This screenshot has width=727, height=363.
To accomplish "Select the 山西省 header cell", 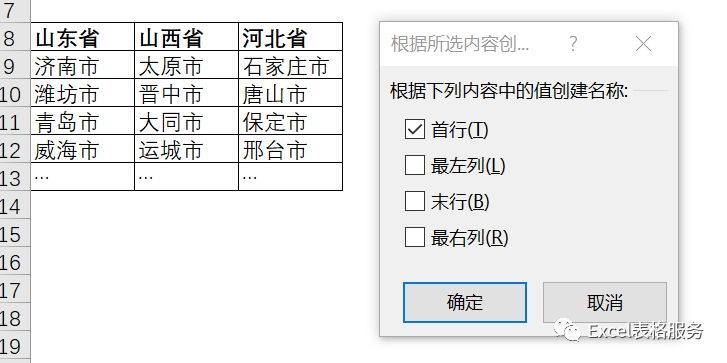I will tap(186, 37).
